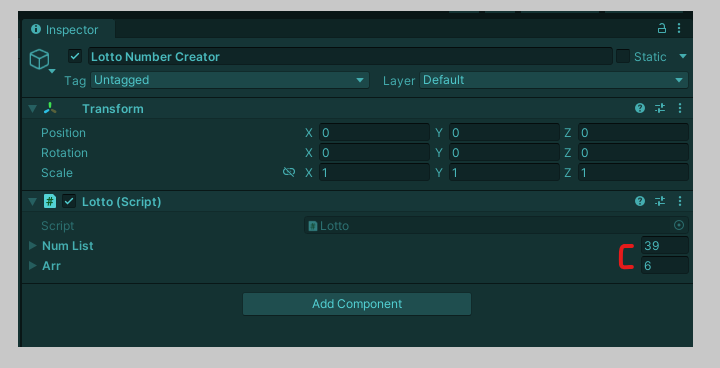Open Lotto script presets slider icon
The width and height of the screenshot is (720, 368).
(x=660, y=201)
